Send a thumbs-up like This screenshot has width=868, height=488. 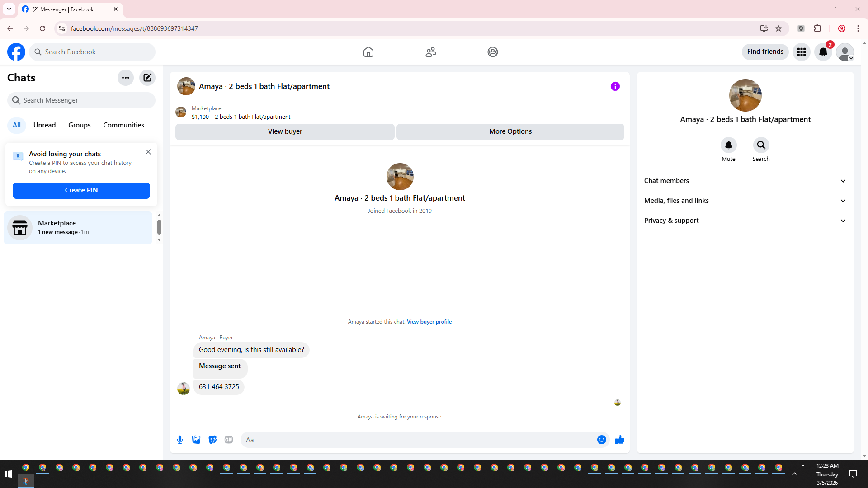click(620, 440)
